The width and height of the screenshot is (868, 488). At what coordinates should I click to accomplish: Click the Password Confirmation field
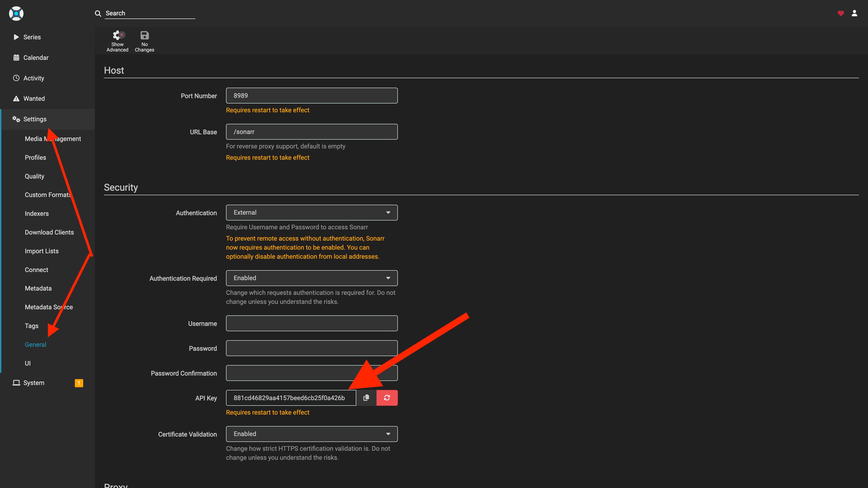(x=312, y=373)
